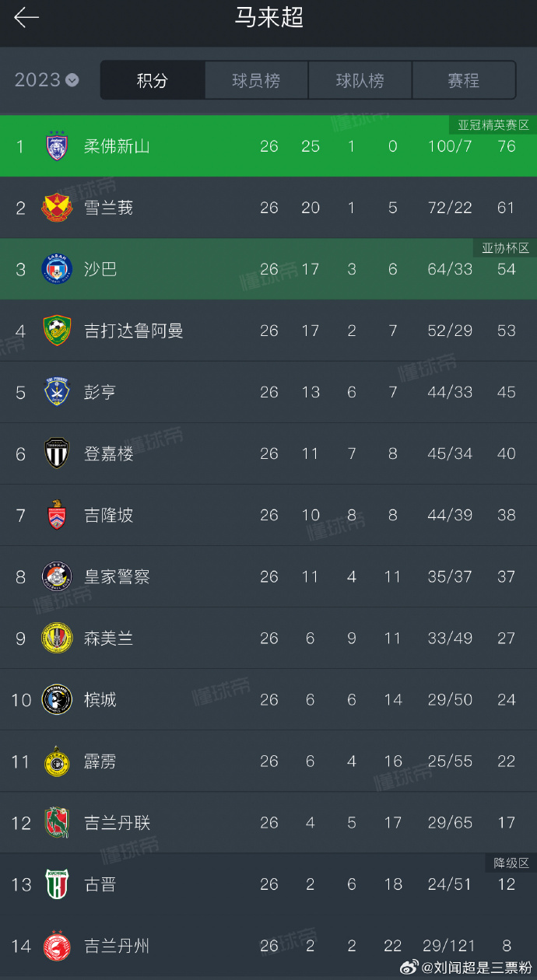Click the 古晋 green shield logo
This screenshot has height=980, width=537.
coord(57,884)
